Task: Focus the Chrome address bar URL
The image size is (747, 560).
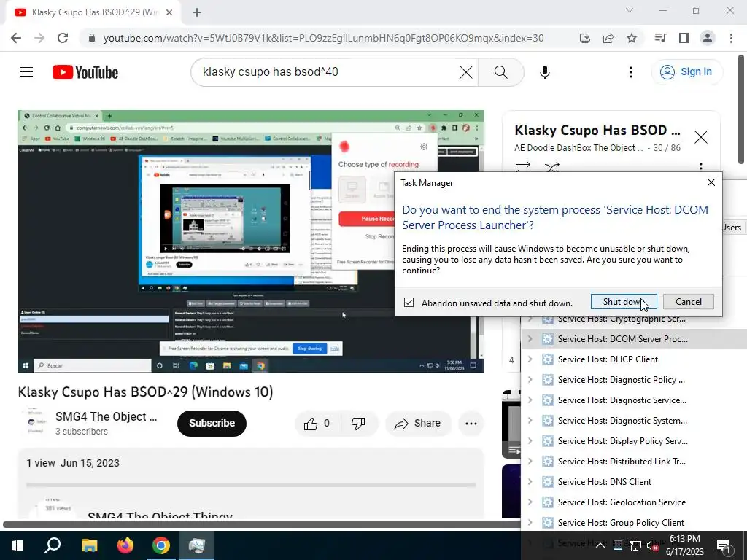Action: [x=323, y=38]
